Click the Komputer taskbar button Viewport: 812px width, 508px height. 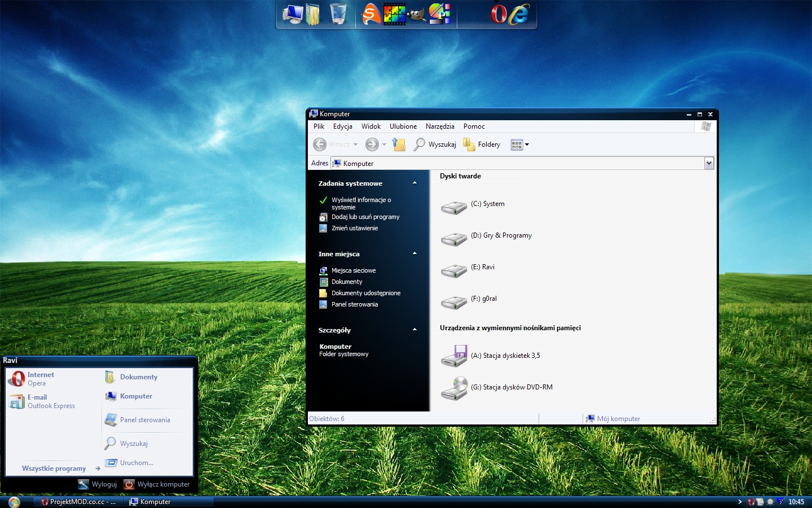168,502
